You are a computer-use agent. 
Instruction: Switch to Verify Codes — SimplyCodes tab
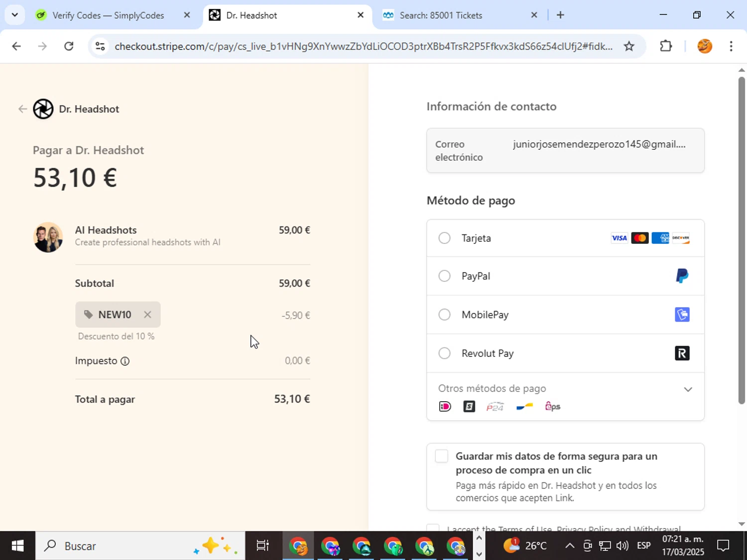click(108, 15)
